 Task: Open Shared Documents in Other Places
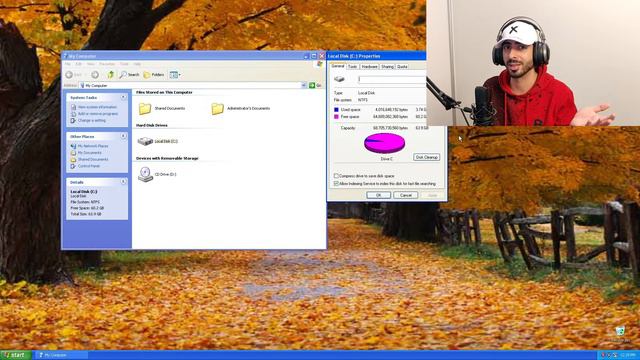click(x=93, y=159)
